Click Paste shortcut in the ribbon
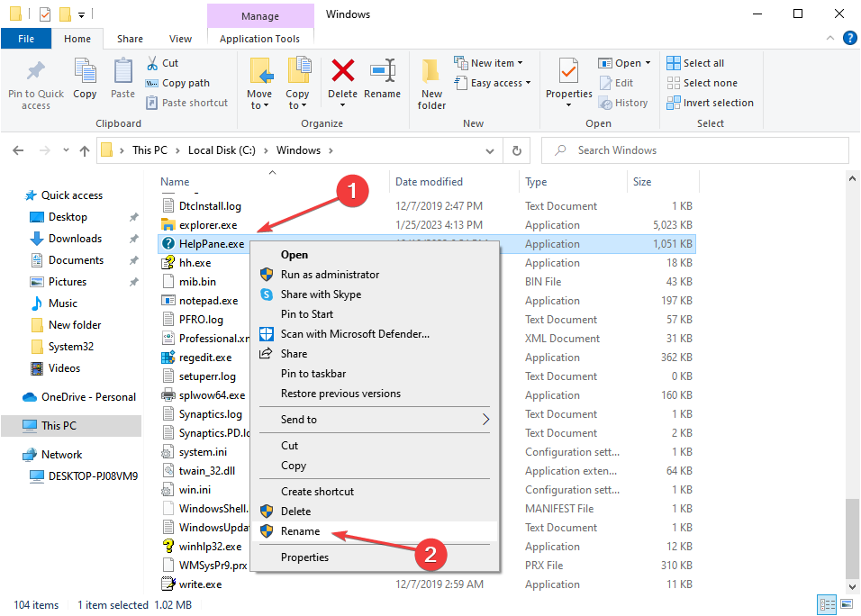The height and width of the screenshot is (616, 861). (x=186, y=103)
